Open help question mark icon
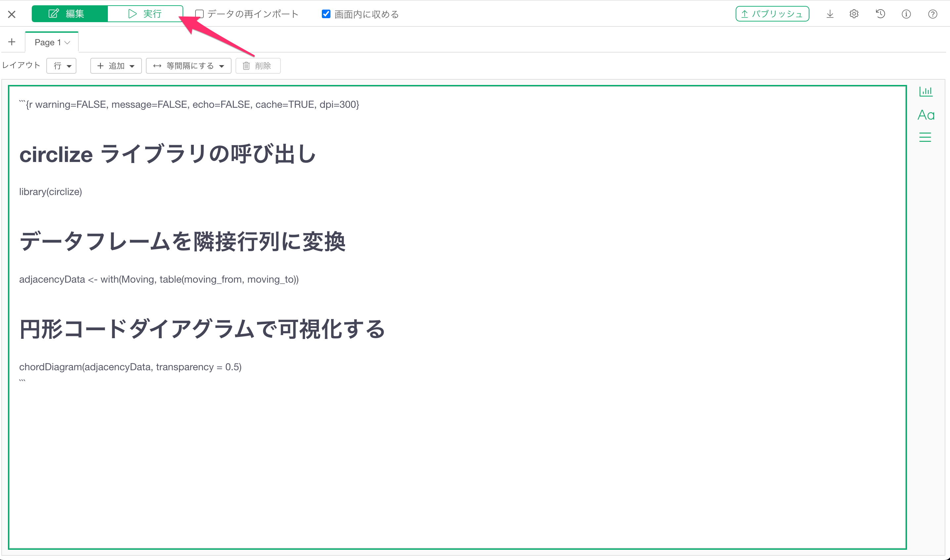This screenshot has width=950, height=560. (x=932, y=14)
